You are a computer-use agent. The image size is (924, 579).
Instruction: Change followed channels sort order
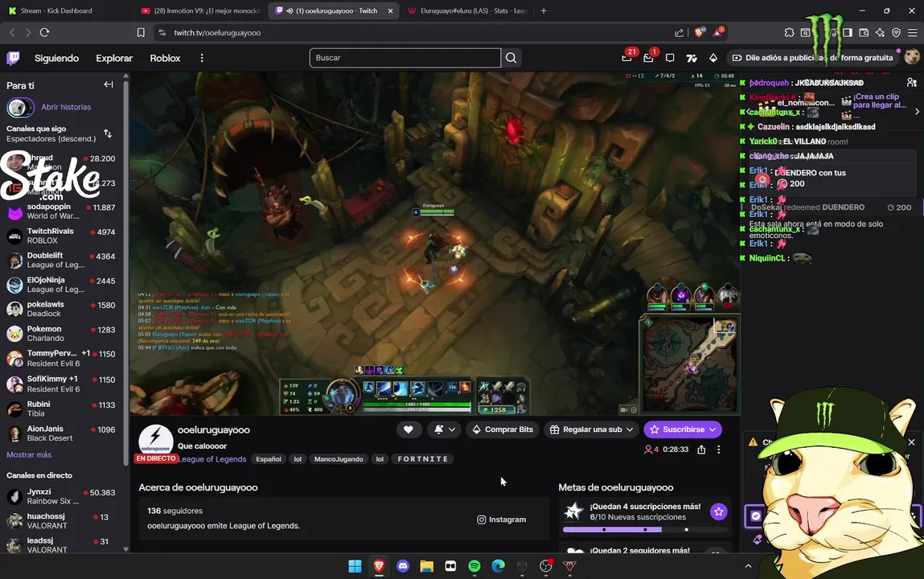pyautogui.click(x=108, y=133)
